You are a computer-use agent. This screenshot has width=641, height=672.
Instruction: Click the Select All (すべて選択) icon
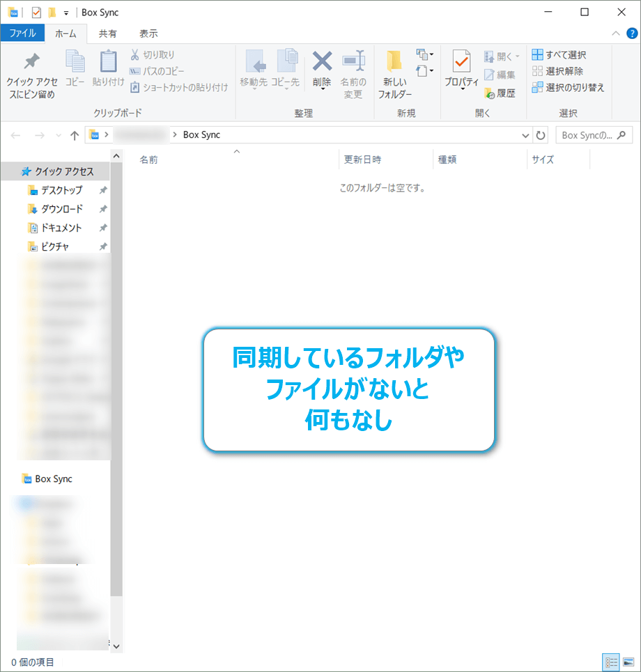[537, 55]
